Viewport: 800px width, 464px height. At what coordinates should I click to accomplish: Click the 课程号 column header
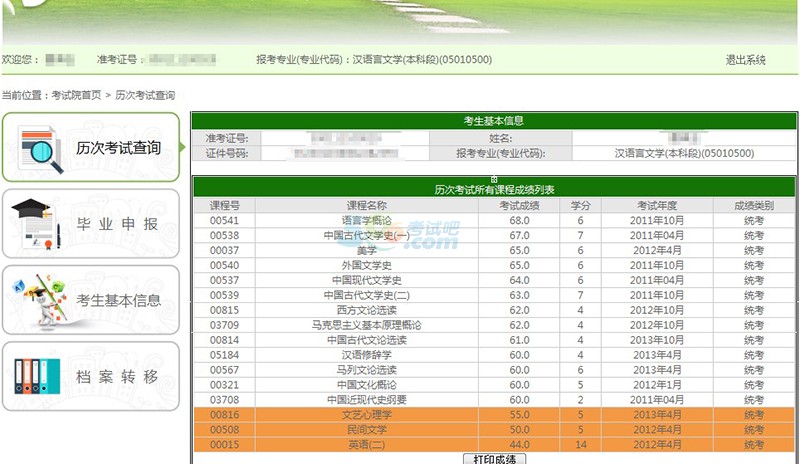(x=224, y=206)
